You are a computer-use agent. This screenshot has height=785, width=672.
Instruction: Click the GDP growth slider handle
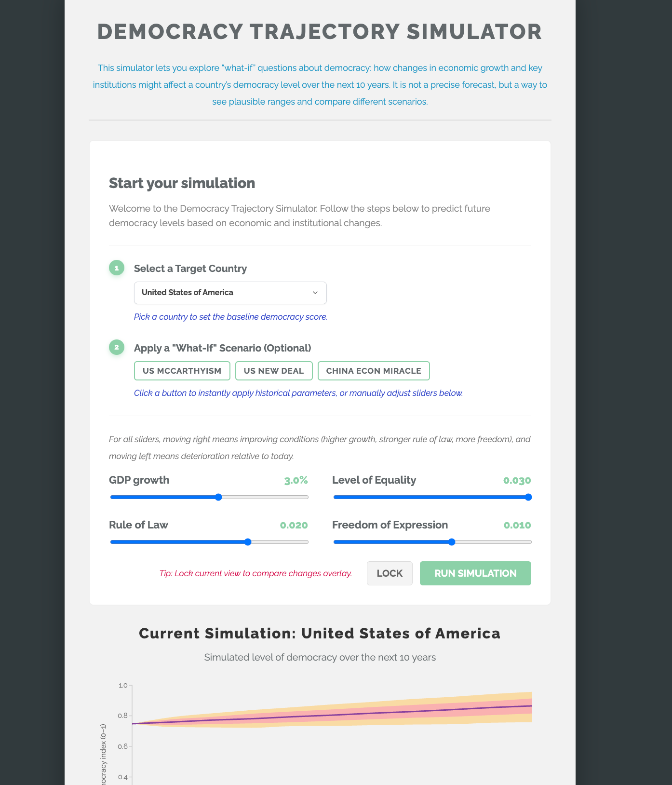[x=218, y=497]
